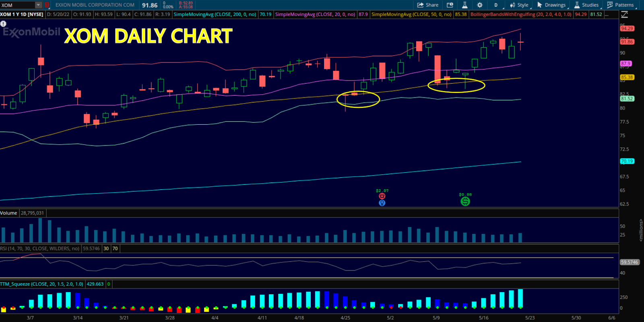Select the SimpleMovingAvg 20 study label
The width and height of the screenshot is (644, 322).
(x=315, y=14)
